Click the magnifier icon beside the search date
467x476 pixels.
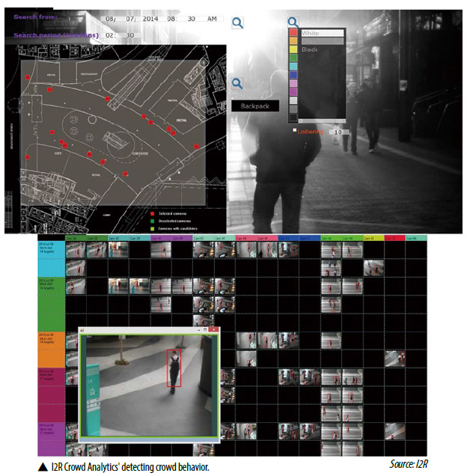[237, 22]
